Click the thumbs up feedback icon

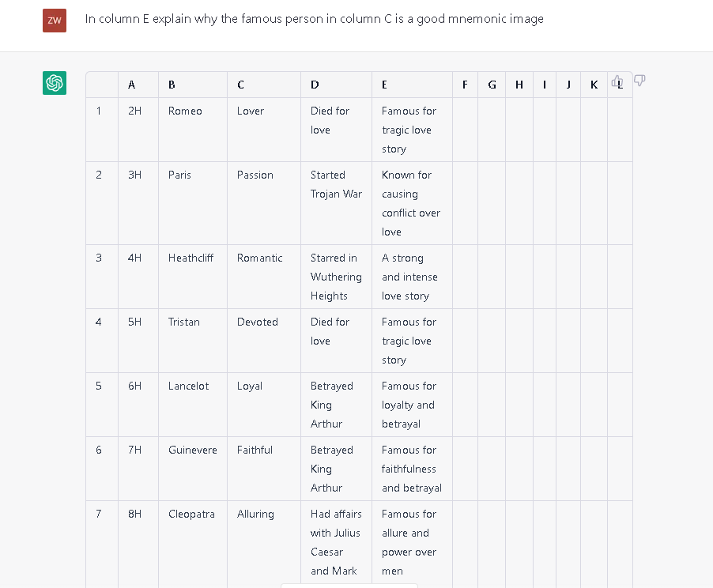point(617,81)
